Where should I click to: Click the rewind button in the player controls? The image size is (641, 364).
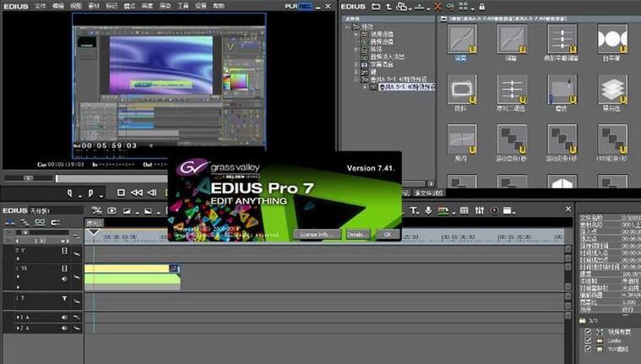coord(137,193)
